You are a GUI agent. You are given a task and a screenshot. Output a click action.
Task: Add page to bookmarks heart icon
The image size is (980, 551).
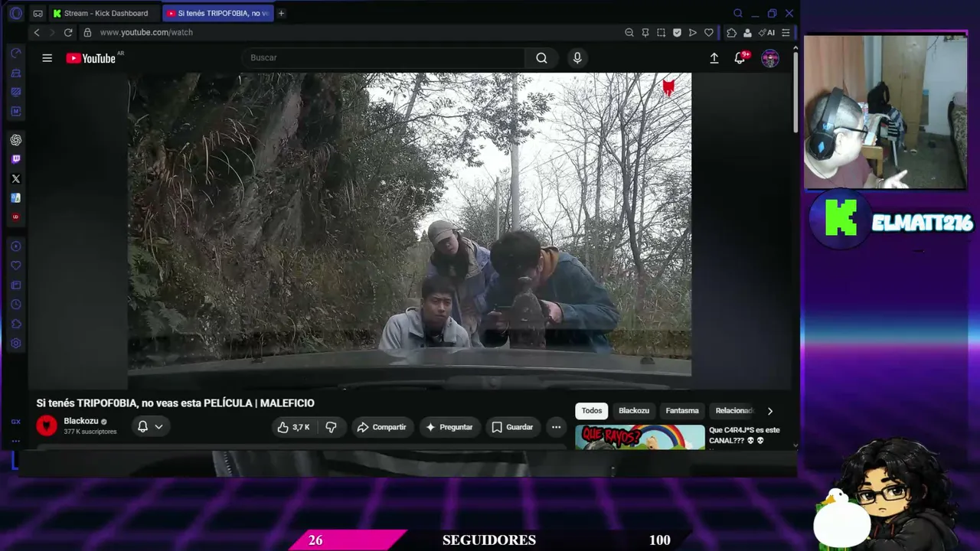click(x=709, y=33)
